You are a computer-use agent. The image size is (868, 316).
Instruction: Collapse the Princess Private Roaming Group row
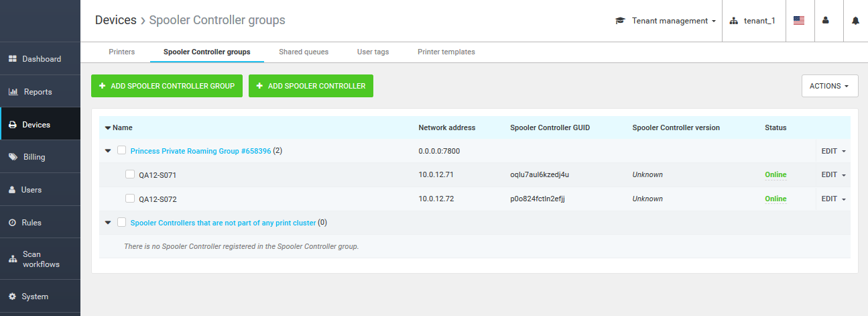[x=108, y=151]
